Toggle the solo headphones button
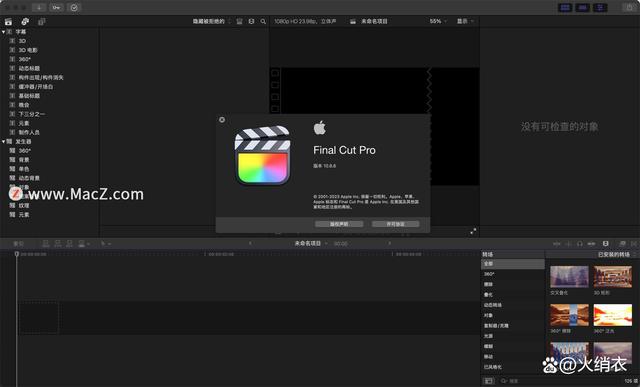640x387 pixels. (580, 244)
